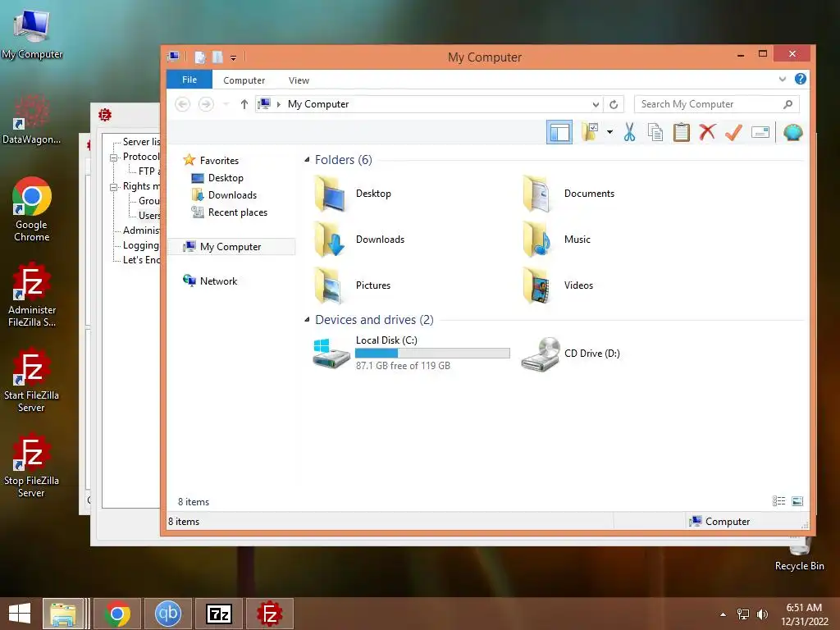Click the Classic Shell settings icon
Viewport: 840px width, 630px height.
[x=793, y=132]
